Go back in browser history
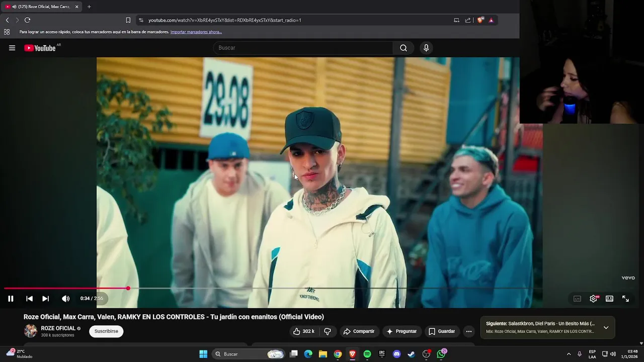Screen dimensions: 644x362 [x=7, y=20]
